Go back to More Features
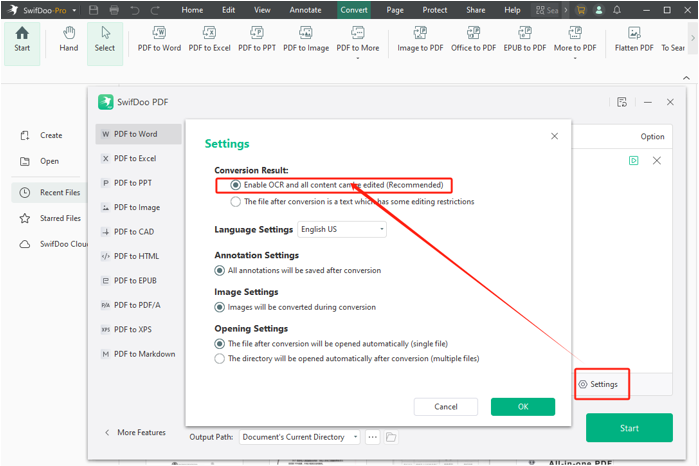The height and width of the screenshot is (466, 699). click(x=136, y=432)
